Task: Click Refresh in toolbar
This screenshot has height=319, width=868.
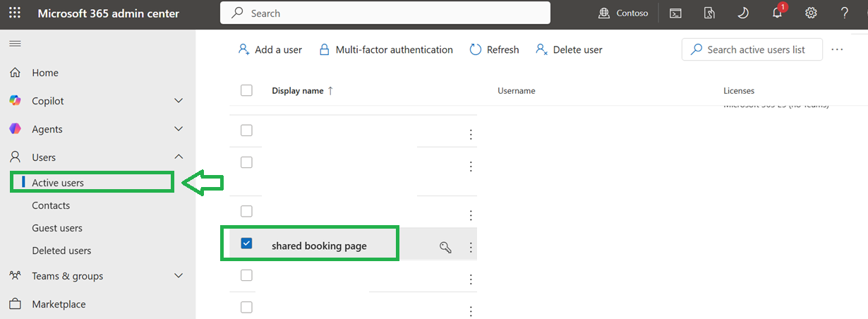Action: coord(494,49)
